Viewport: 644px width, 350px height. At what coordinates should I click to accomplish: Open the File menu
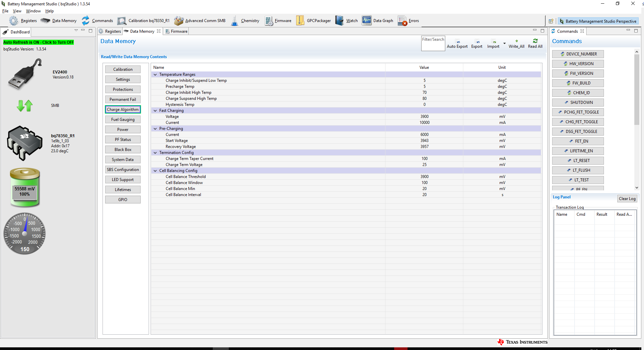5,11
